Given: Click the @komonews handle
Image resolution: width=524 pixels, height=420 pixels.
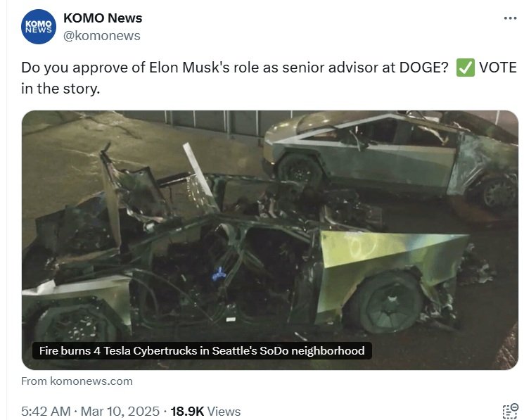Looking at the screenshot, I should [x=102, y=35].
